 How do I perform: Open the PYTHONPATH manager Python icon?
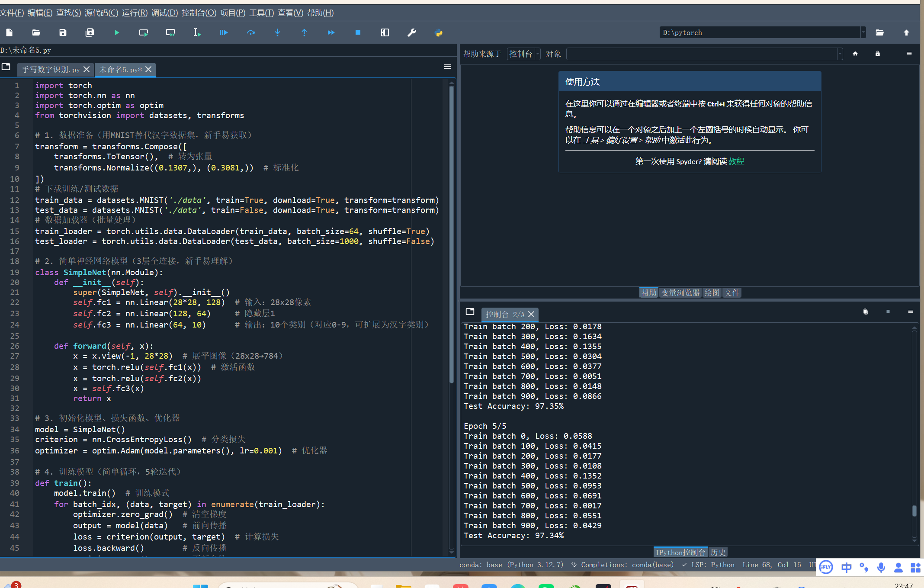(x=439, y=32)
